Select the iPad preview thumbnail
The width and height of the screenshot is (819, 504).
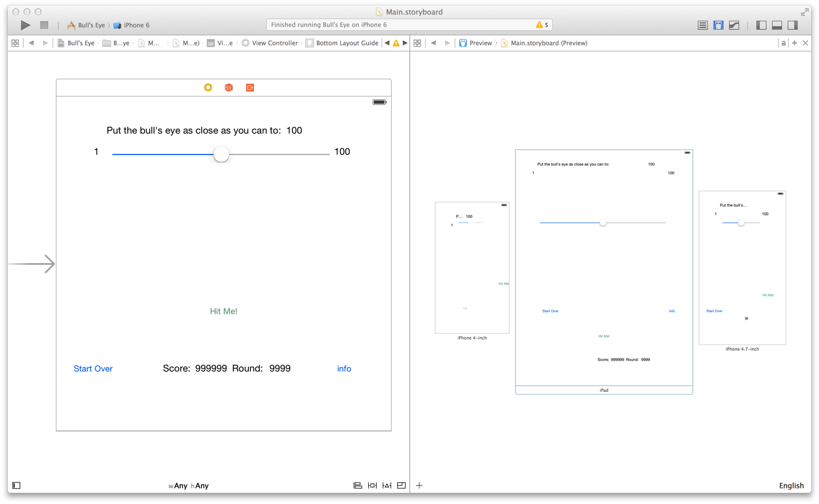pyautogui.click(x=604, y=268)
